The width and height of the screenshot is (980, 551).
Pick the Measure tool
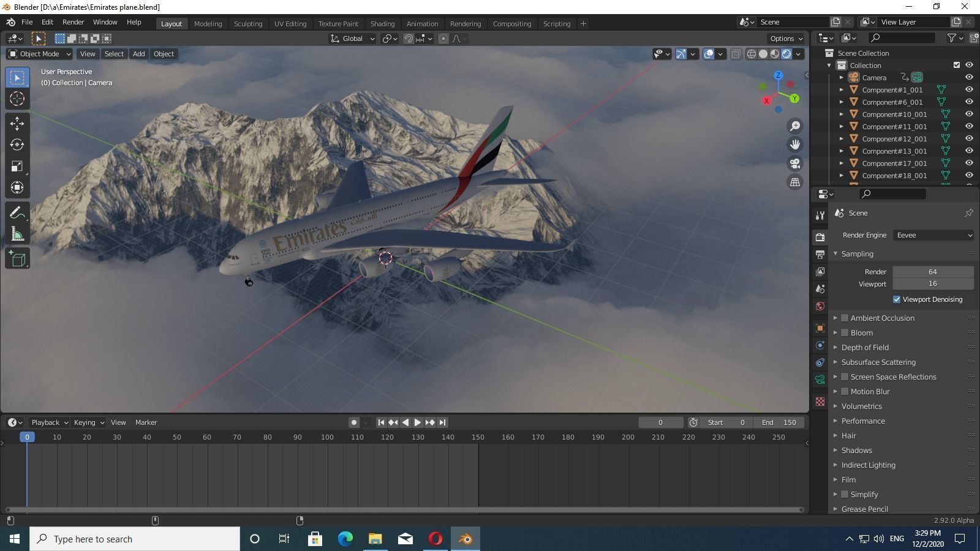pos(17,234)
